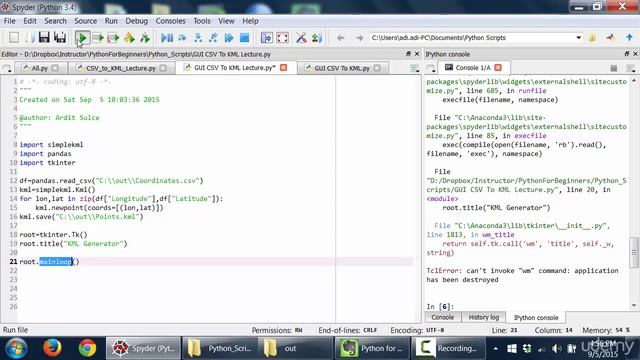Open the PYTHONPATH manager icon
The width and height of the screenshot is (640, 360).
317,38
